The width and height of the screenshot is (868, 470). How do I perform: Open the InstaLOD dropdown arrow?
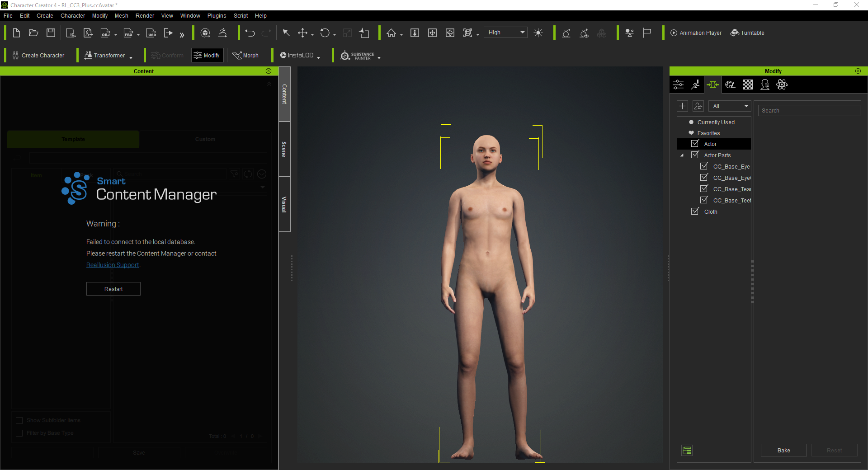point(319,57)
